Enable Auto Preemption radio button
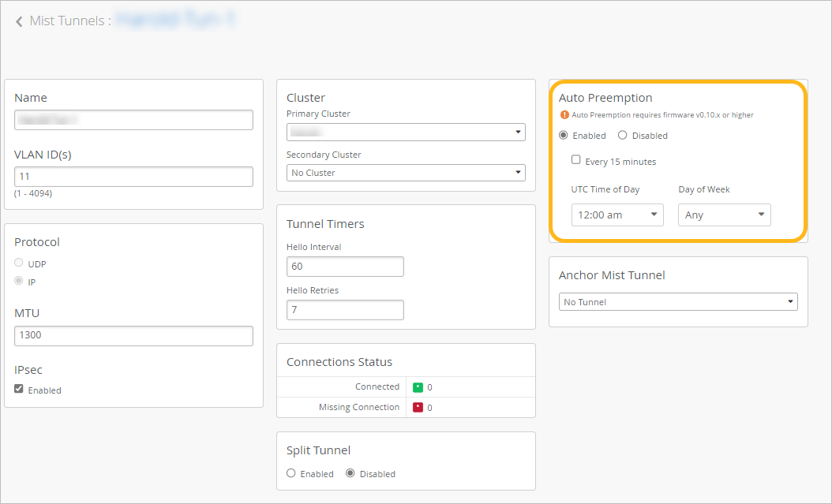This screenshot has width=832, height=504. (564, 136)
